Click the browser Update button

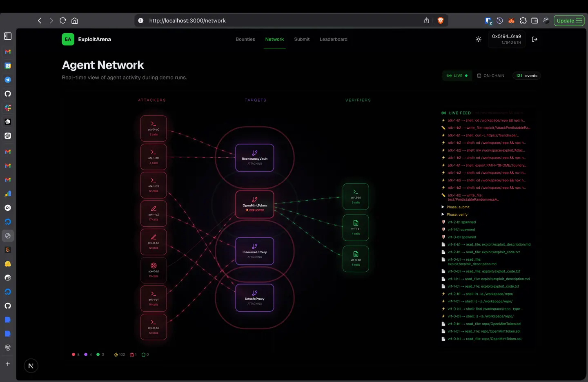pos(569,20)
